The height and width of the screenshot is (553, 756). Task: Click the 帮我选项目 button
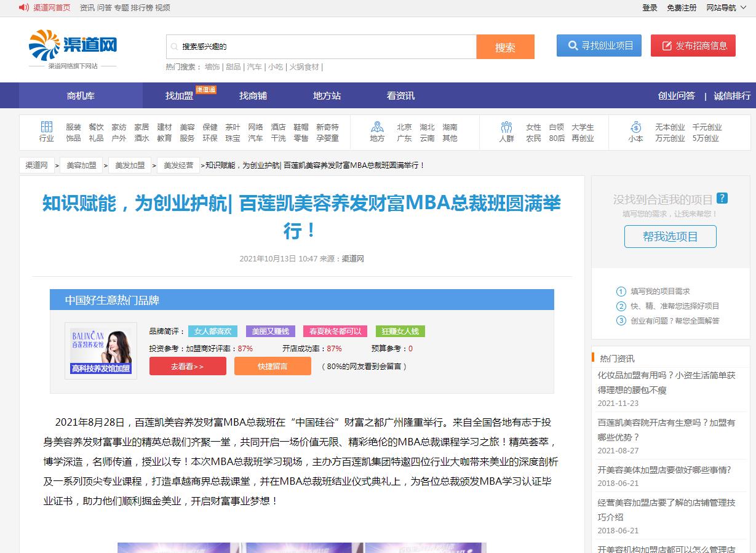point(670,237)
